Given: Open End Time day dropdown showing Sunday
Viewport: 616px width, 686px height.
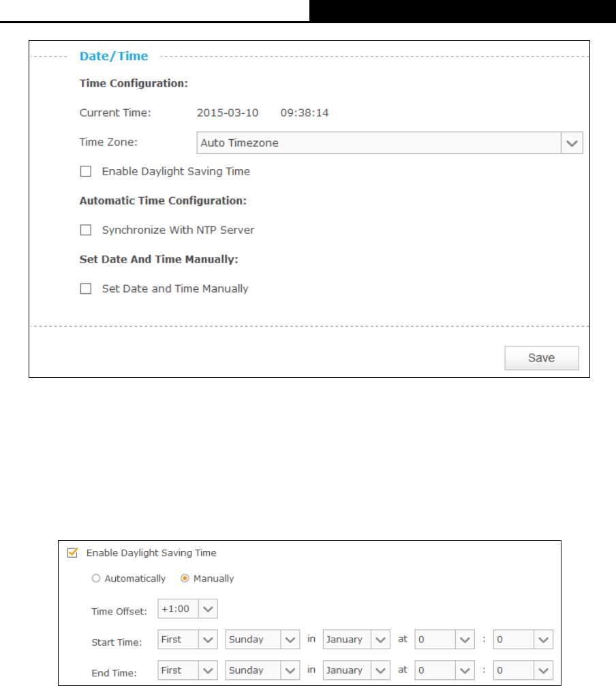Looking at the screenshot, I should tap(262, 670).
